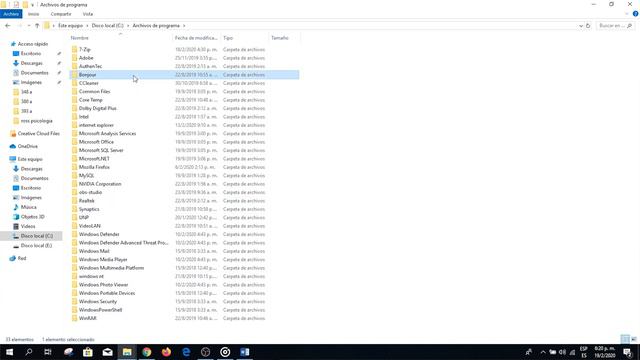
Task: Select the MySQL folder
Action: point(86,176)
